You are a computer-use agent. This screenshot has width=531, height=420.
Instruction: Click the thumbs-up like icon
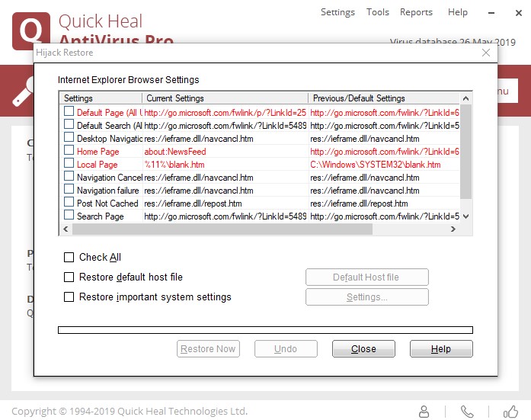[510, 412]
